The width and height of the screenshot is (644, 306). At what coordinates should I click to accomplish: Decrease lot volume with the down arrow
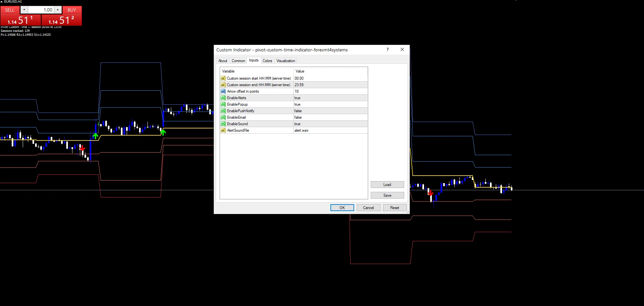(x=24, y=10)
